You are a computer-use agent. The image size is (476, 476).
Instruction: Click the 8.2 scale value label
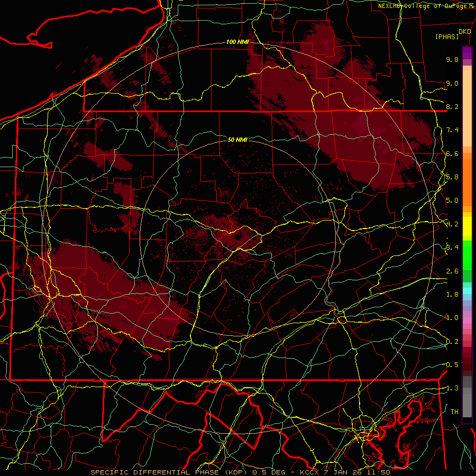(452, 106)
